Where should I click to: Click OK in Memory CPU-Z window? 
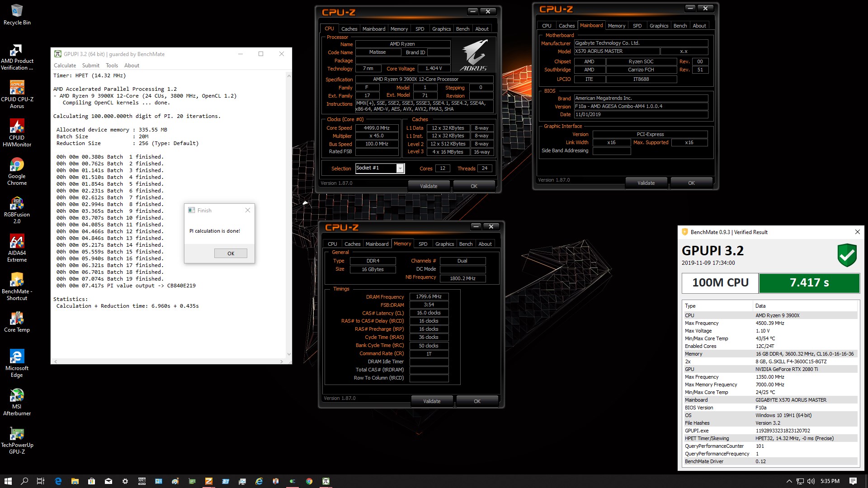pos(477,401)
